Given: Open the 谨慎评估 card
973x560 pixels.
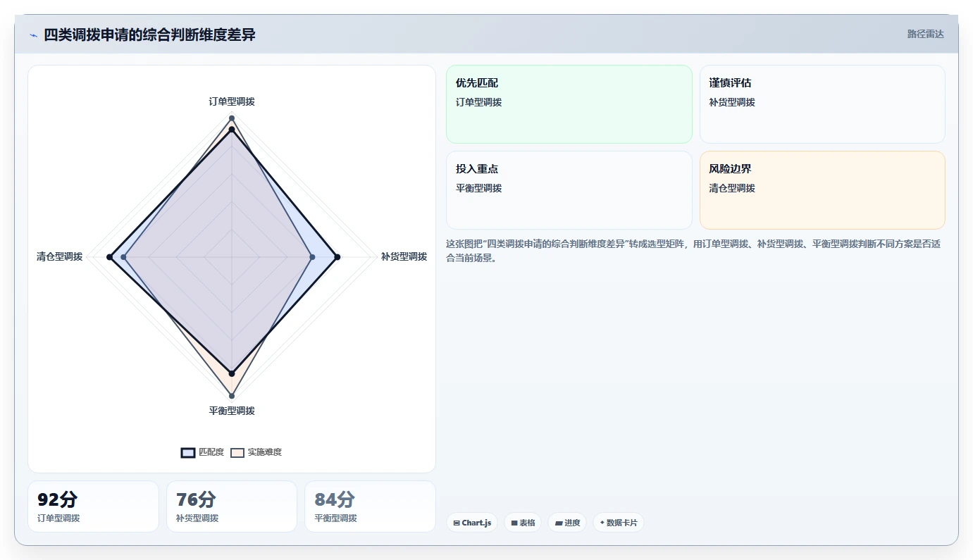Looking at the screenshot, I should point(822,104).
